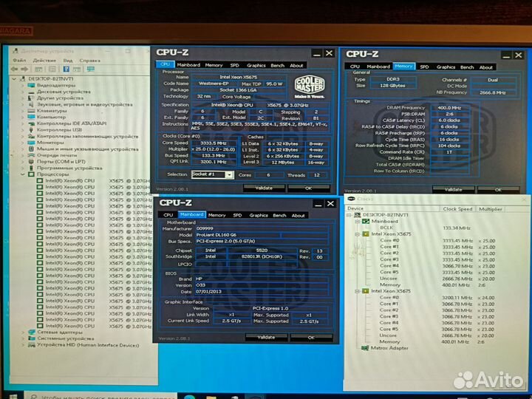532x399 pixels.
Task: Open Bench tab in top-left CPU-Z window
Action: coord(278,66)
